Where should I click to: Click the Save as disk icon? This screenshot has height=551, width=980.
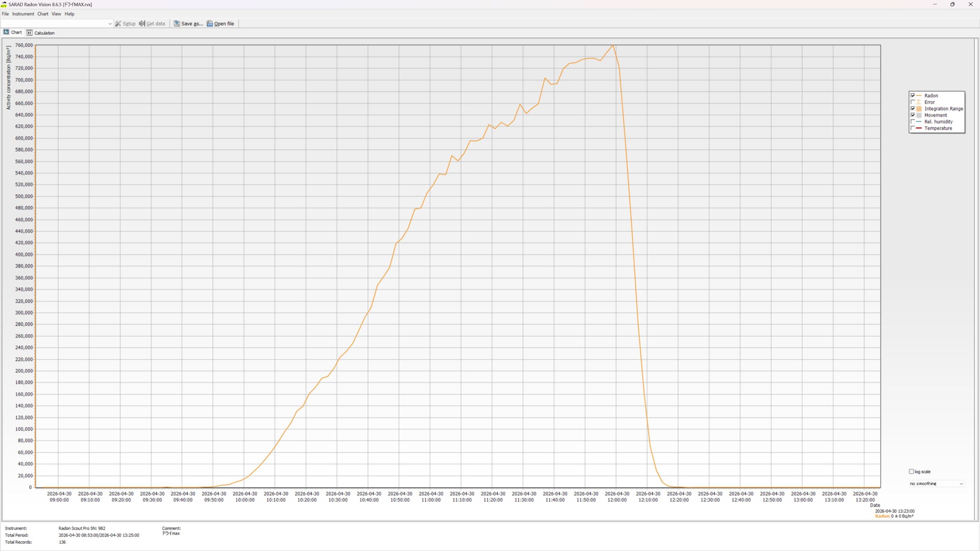coord(176,23)
